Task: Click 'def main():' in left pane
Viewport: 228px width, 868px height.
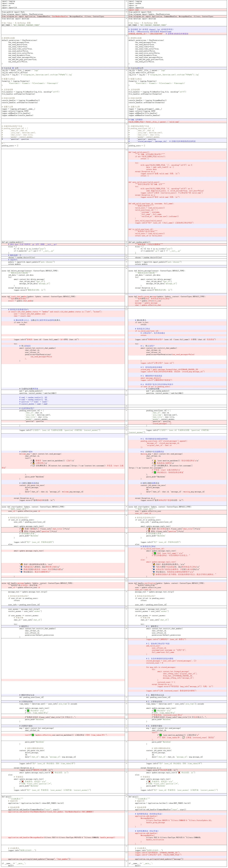Action: [x=6, y=797]
